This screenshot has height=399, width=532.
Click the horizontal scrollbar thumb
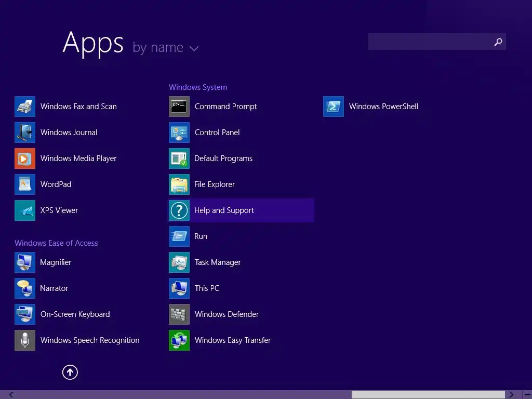428,395
